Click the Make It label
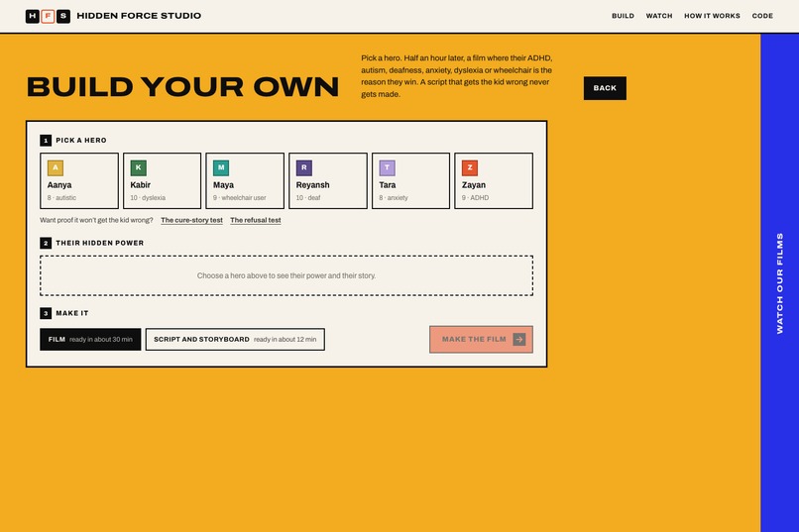The width and height of the screenshot is (799, 532). pyautogui.click(x=71, y=313)
